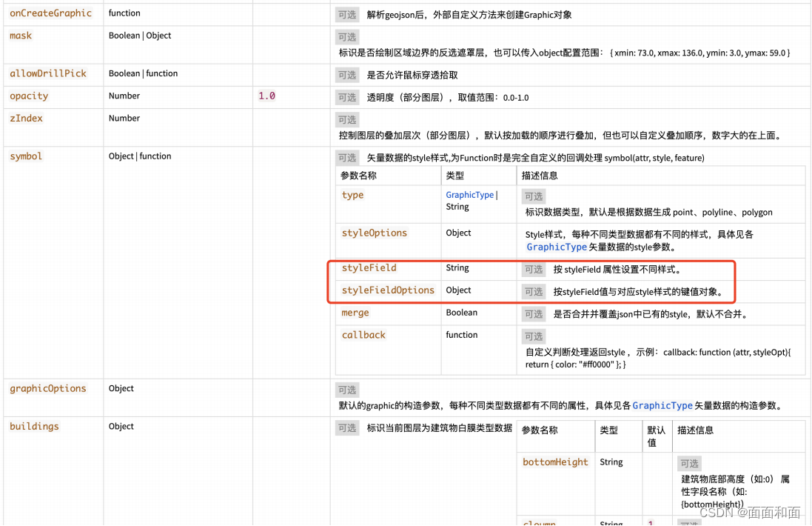Click the 可选 badge next to opacity

click(346, 97)
